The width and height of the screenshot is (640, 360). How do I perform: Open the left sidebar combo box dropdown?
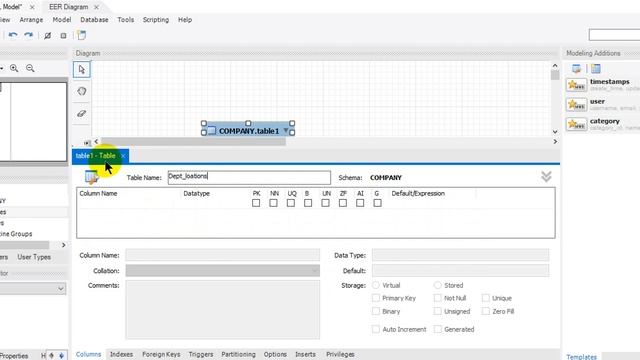coord(60,289)
